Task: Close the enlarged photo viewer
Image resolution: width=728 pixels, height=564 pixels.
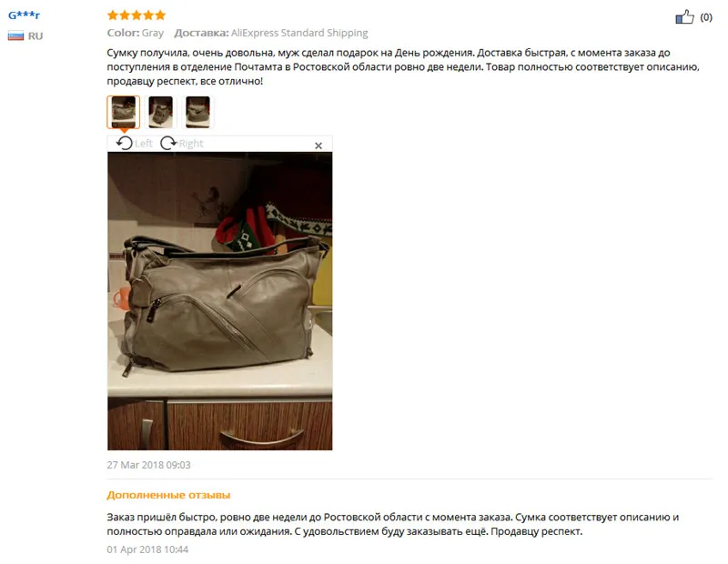Action: coord(318,146)
